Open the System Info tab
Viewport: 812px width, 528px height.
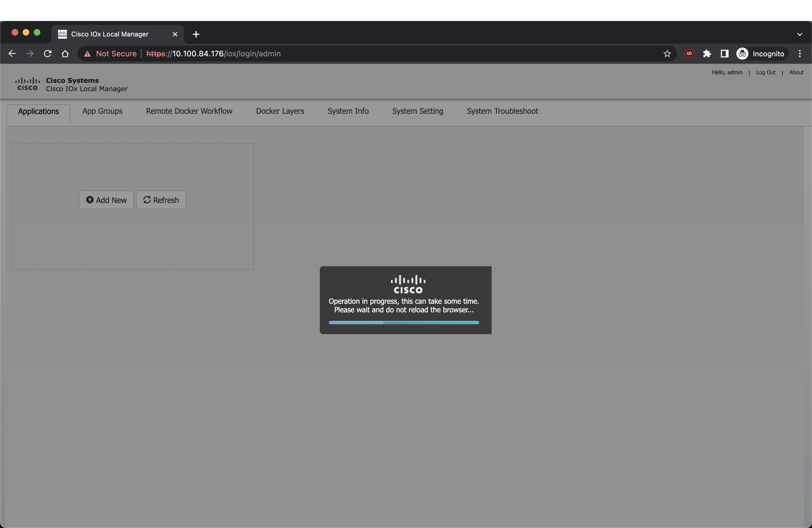point(348,111)
